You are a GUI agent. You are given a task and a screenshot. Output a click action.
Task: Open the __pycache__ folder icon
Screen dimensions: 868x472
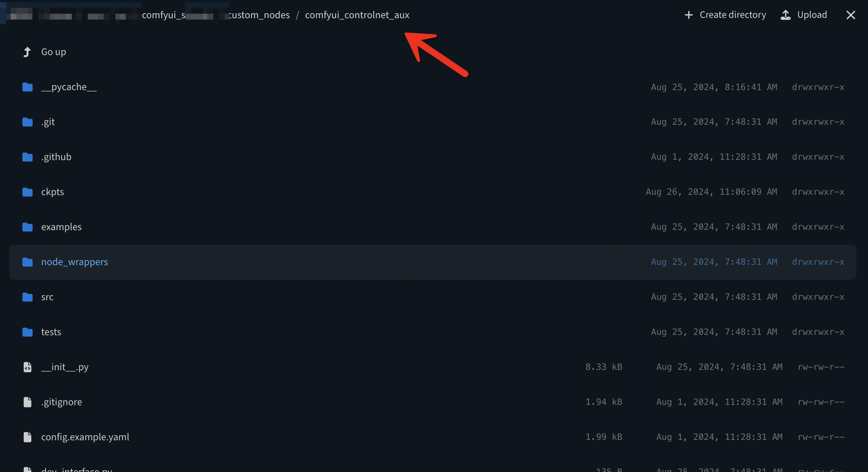(27, 87)
